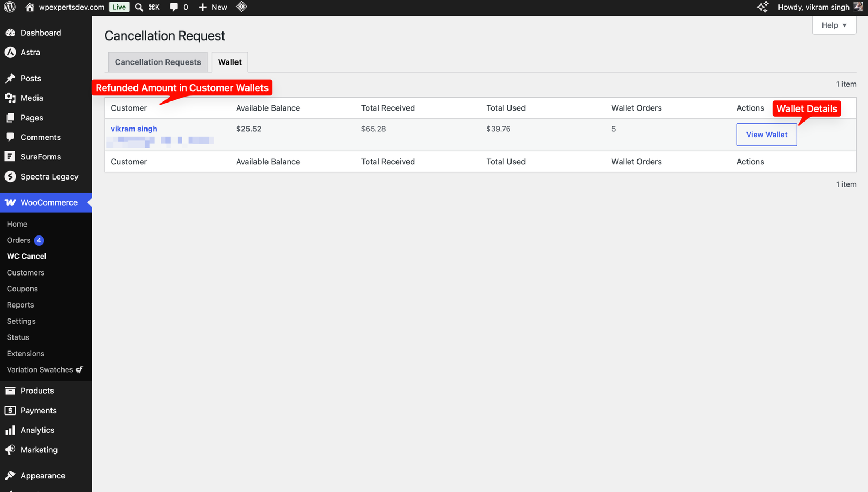Image resolution: width=868 pixels, height=492 pixels.
Task: Click the Variation Swatches paint icon
Action: (x=80, y=369)
